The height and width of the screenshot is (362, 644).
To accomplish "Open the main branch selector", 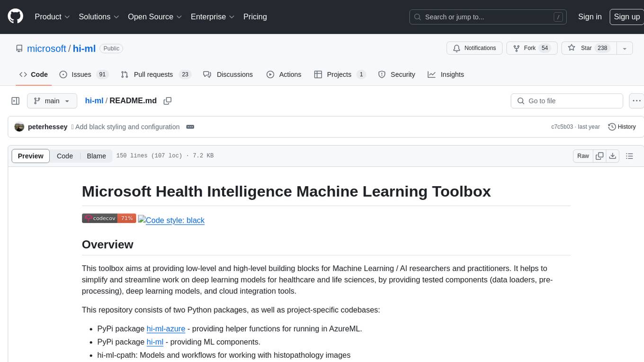I will 52,101.
